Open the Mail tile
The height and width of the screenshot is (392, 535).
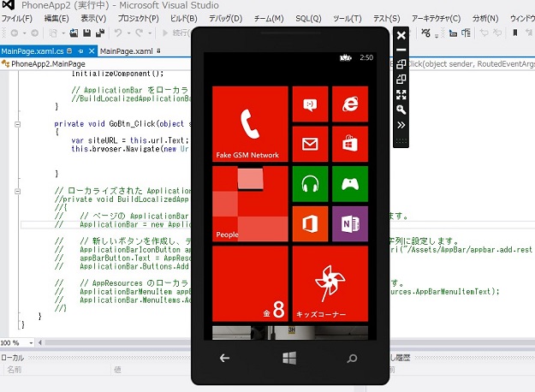(310, 144)
